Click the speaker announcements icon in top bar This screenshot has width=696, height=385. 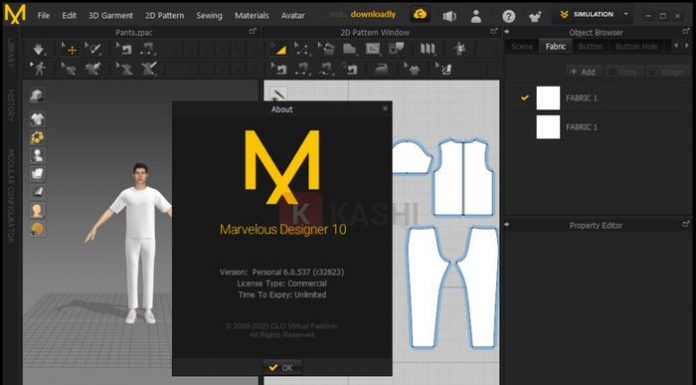(x=449, y=16)
